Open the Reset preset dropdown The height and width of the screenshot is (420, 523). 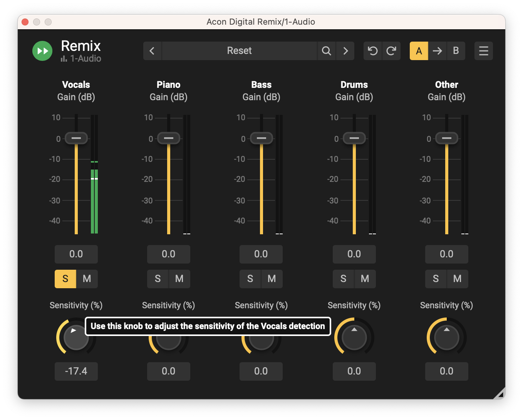(239, 51)
